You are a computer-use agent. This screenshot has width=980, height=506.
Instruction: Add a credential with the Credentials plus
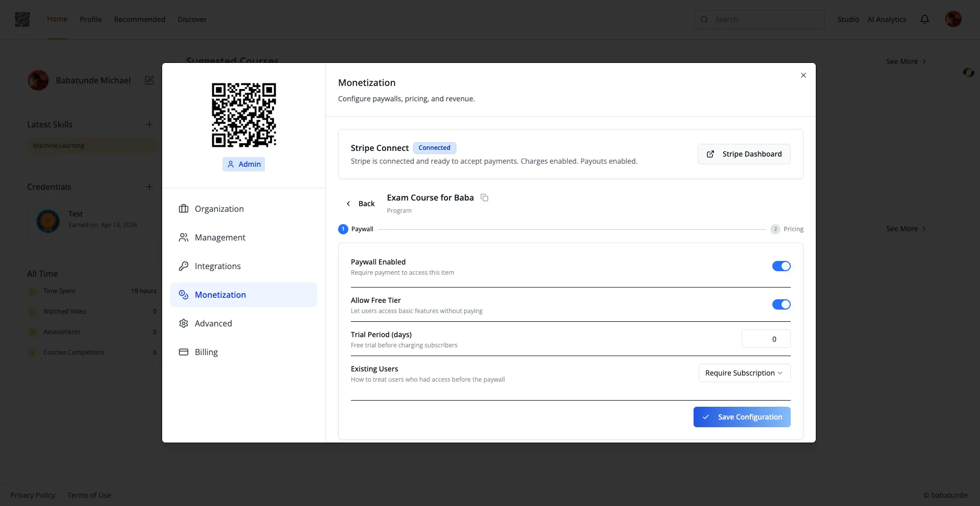click(x=149, y=187)
